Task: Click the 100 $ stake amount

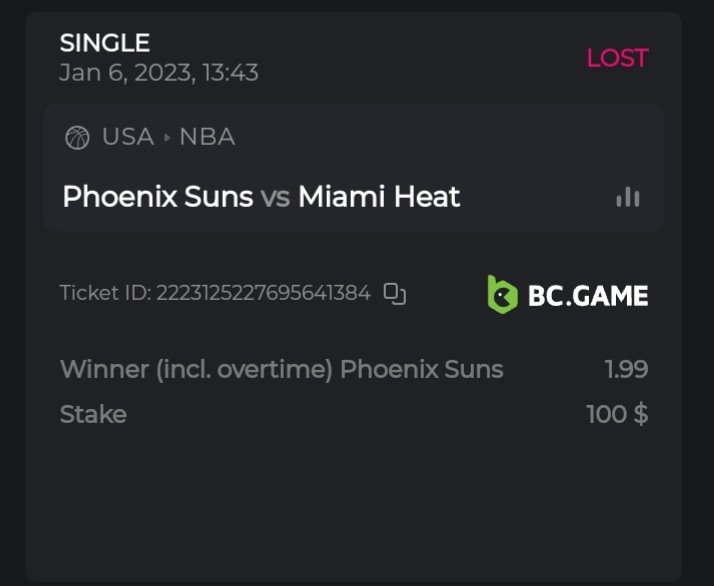Action: coord(617,413)
